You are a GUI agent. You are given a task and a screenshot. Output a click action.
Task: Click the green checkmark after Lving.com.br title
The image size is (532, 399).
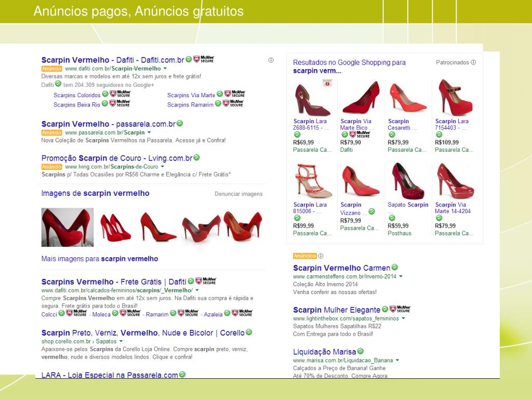[196, 158]
